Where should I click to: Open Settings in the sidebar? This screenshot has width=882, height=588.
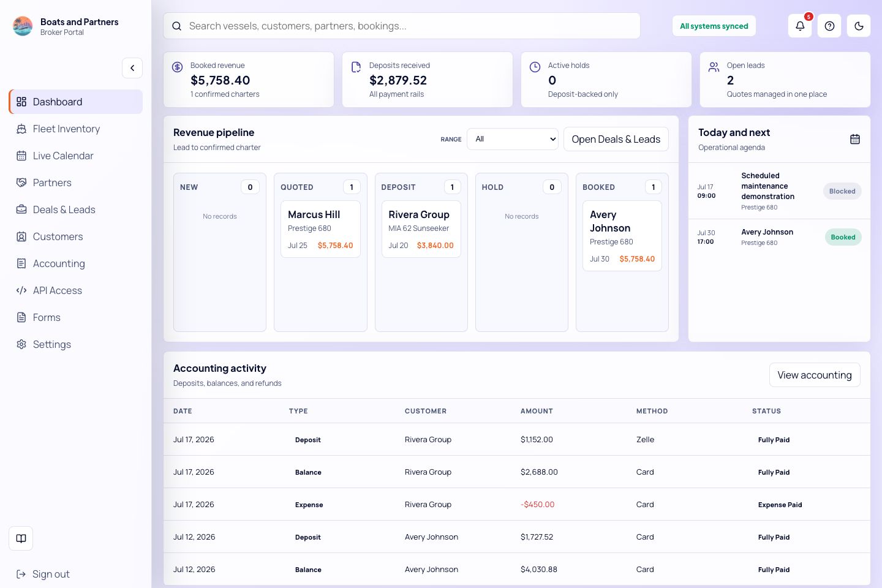[x=76, y=344]
